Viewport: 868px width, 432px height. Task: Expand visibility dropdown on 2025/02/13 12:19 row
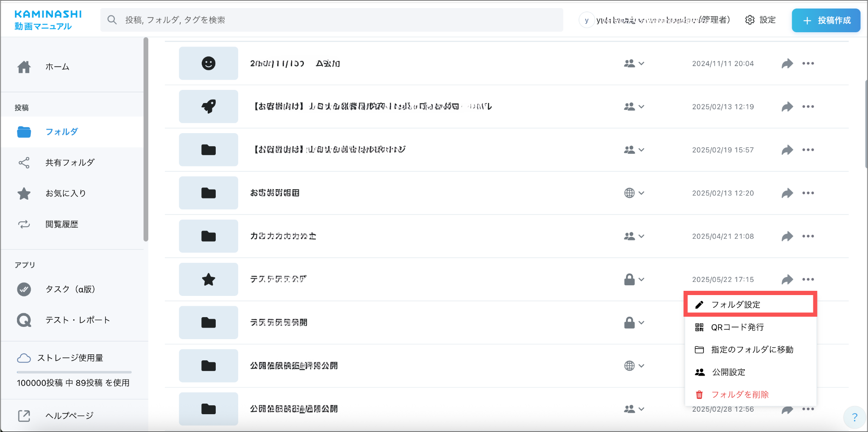click(x=634, y=107)
